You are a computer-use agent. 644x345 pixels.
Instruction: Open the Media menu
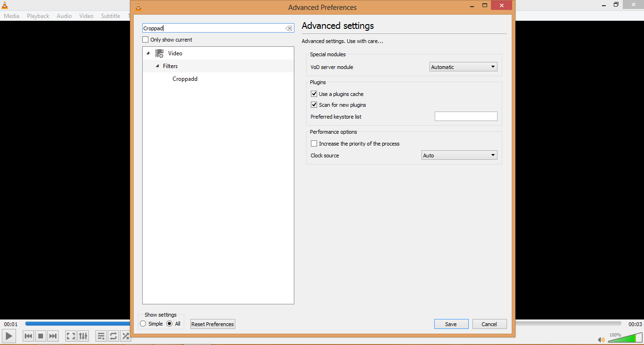[x=11, y=16]
